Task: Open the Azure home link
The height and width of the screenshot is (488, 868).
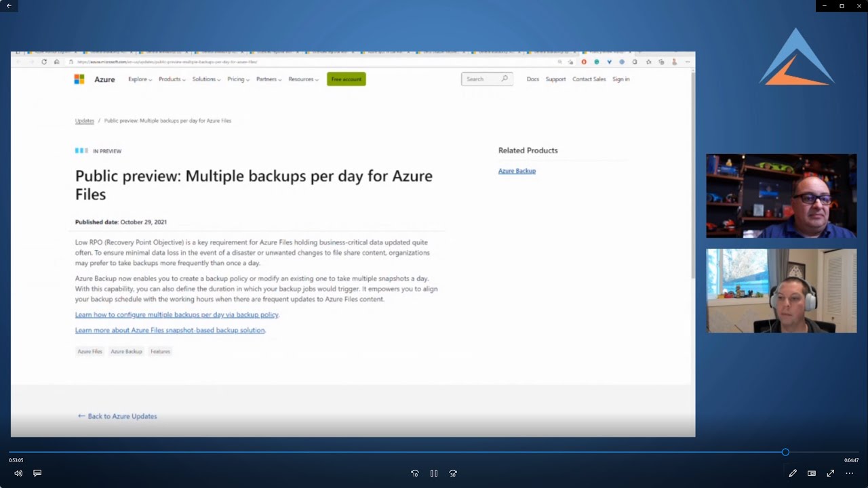Action: point(104,79)
